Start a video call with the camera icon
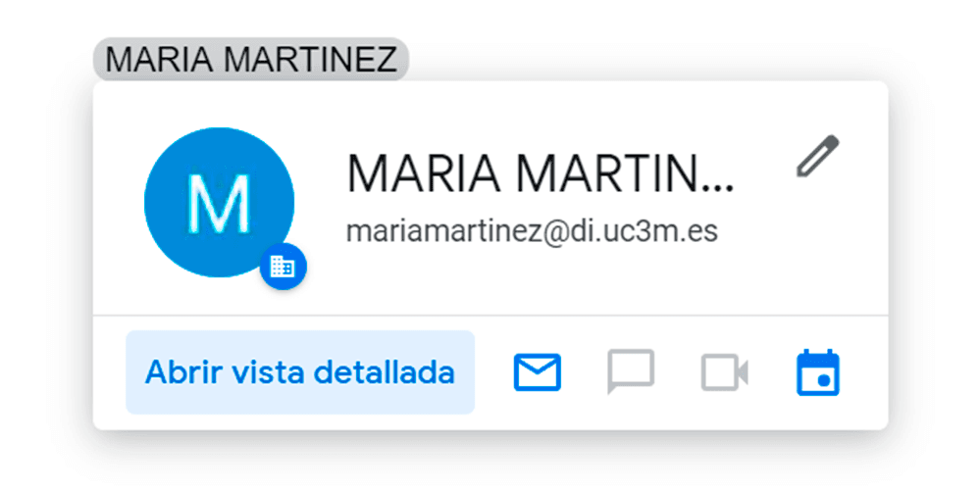This screenshot has width=980, height=490. coord(724,372)
